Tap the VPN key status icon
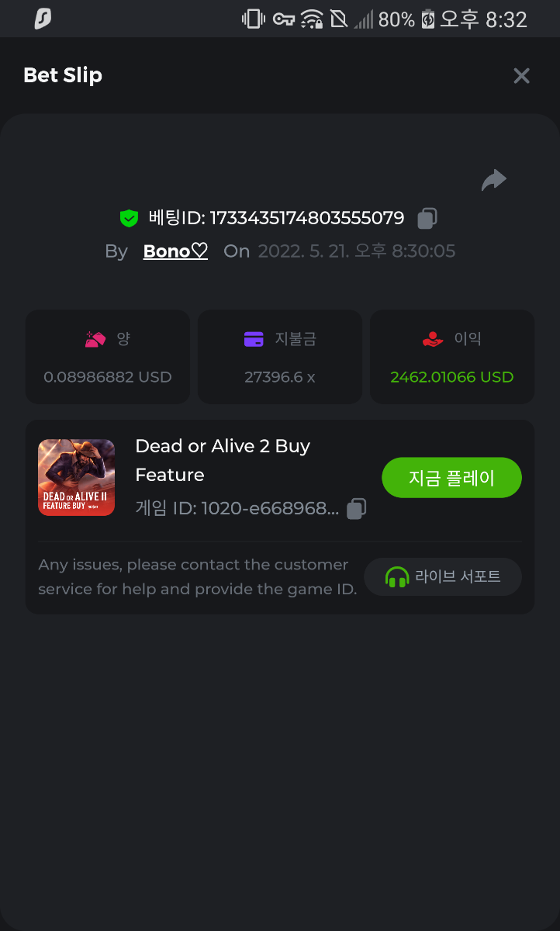This screenshot has height=931, width=560. [283, 19]
